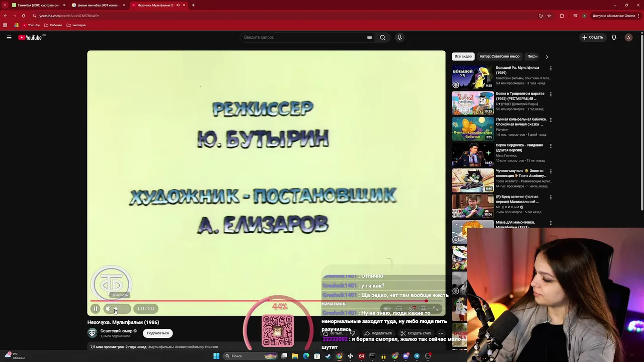Go to YouTube home via the logo

(31, 37)
